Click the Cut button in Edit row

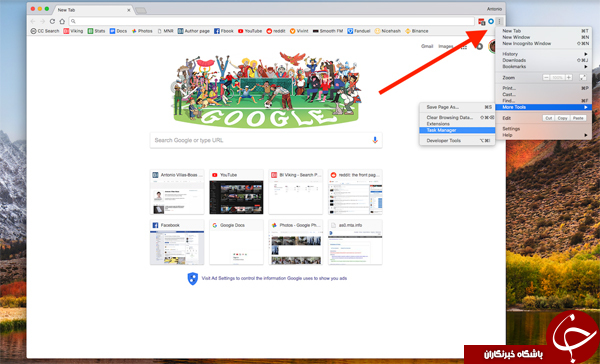(549, 118)
